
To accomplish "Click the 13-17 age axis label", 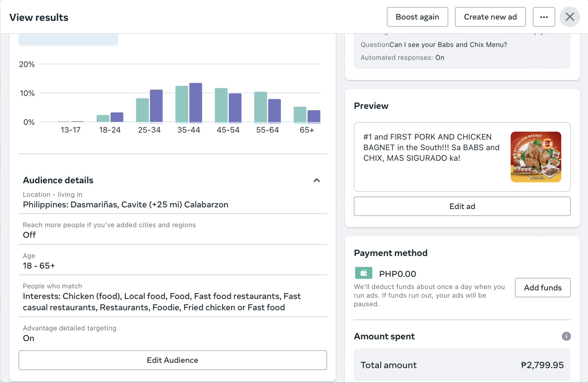I will tap(70, 130).
